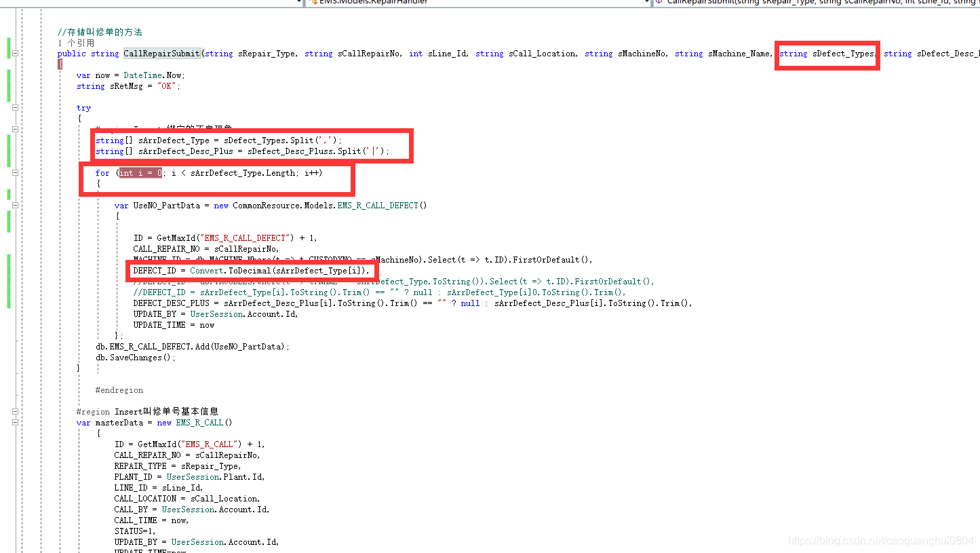980x553 pixels.
Task: Click the 'CALL_LOCATION = sCall_Location,' line
Action: click(187, 499)
